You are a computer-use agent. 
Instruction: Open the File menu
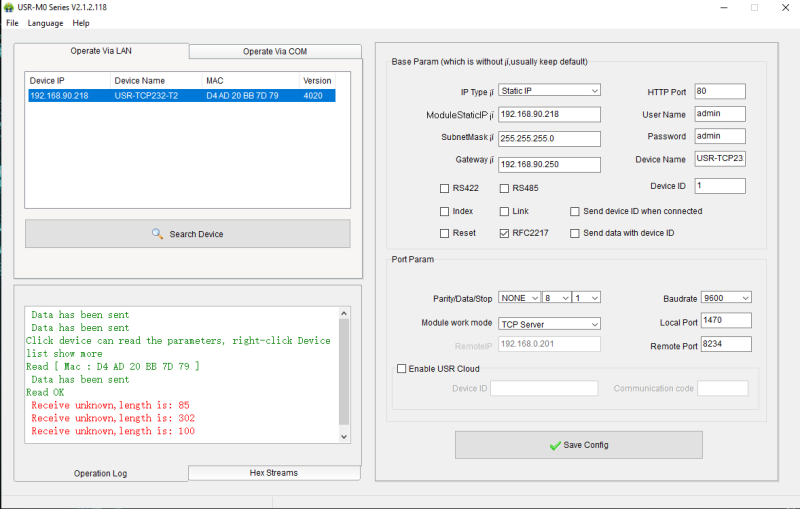pos(12,23)
